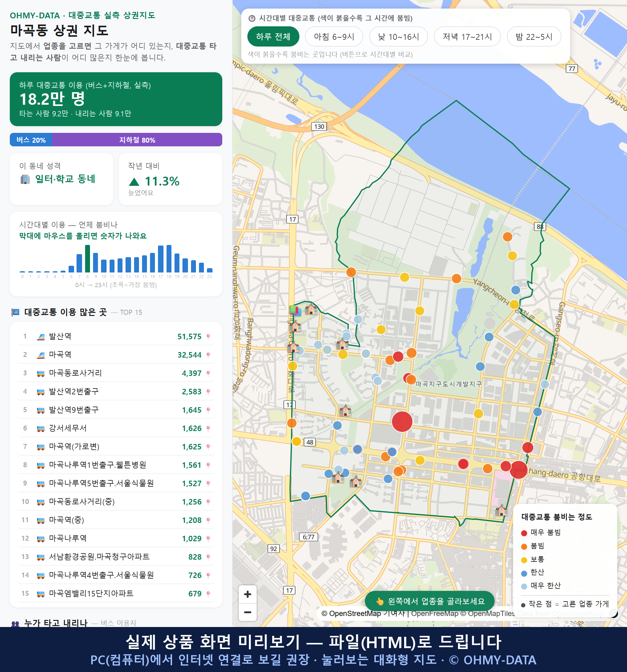Click the bus icon beside 서남환경공원.마곡청구아파트

click(40, 557)
